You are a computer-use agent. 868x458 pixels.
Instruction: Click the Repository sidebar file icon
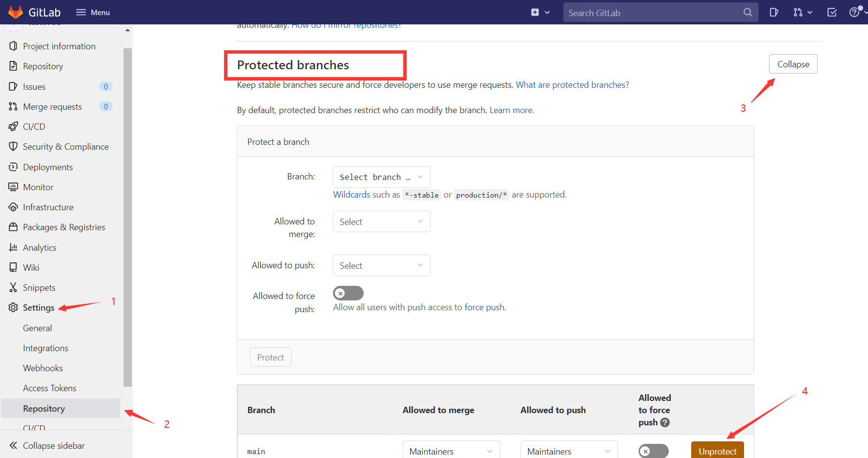click(13, 66)
